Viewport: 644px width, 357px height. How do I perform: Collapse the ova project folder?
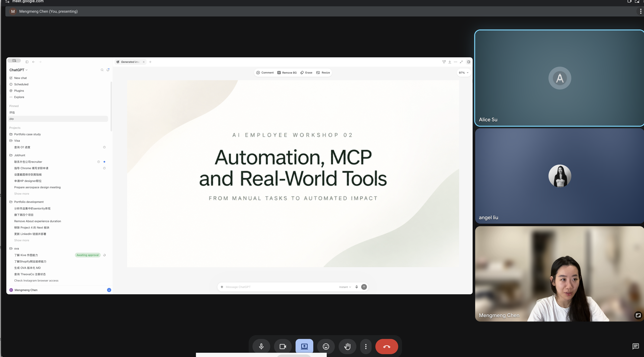point(14,249)
